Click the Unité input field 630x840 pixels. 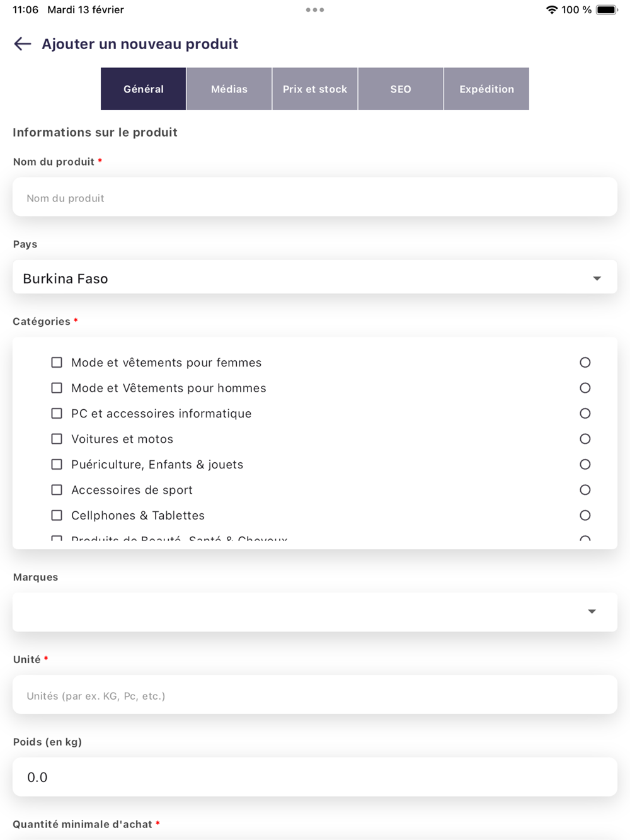click(x=315, y=695)
